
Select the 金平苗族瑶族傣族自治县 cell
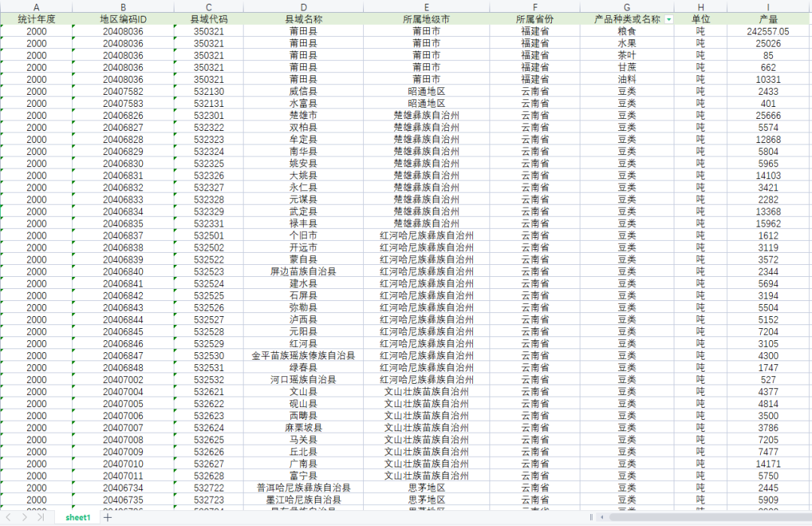(x=303, y=355)
